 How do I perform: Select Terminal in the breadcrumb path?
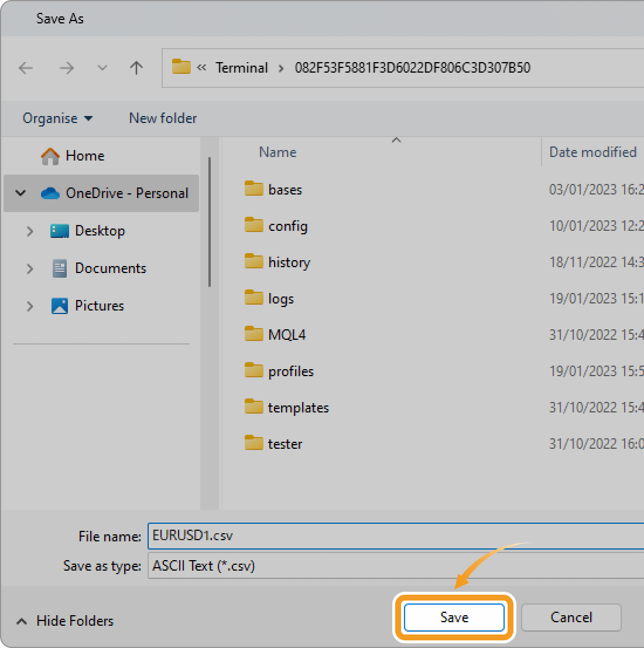coord(242,68)
